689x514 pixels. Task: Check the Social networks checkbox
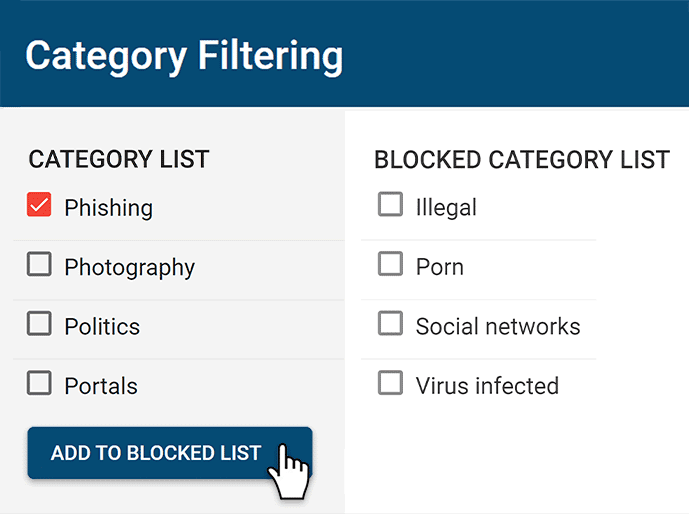click(390, 324)
